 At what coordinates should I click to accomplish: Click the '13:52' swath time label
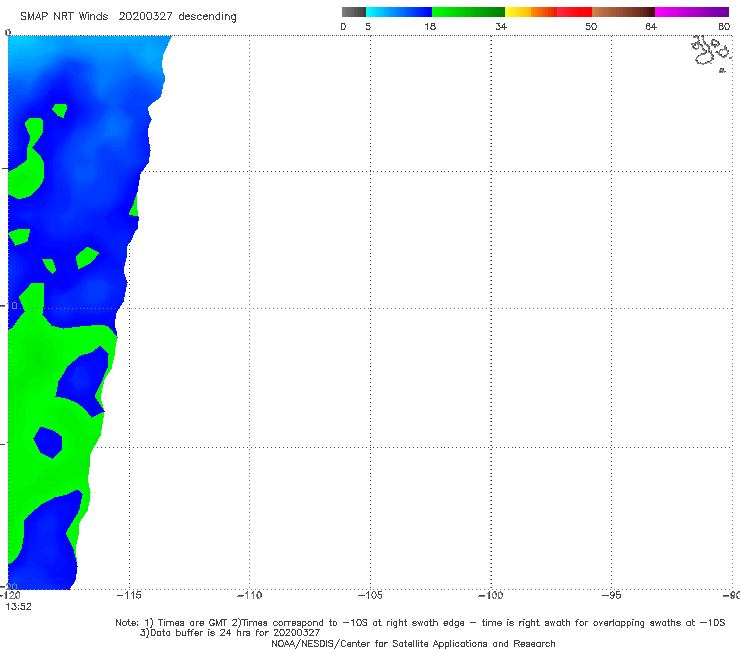(18, 607)
